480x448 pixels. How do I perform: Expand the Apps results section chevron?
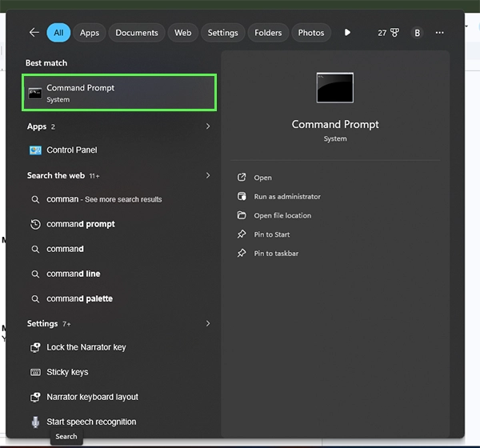click(208, 126)
